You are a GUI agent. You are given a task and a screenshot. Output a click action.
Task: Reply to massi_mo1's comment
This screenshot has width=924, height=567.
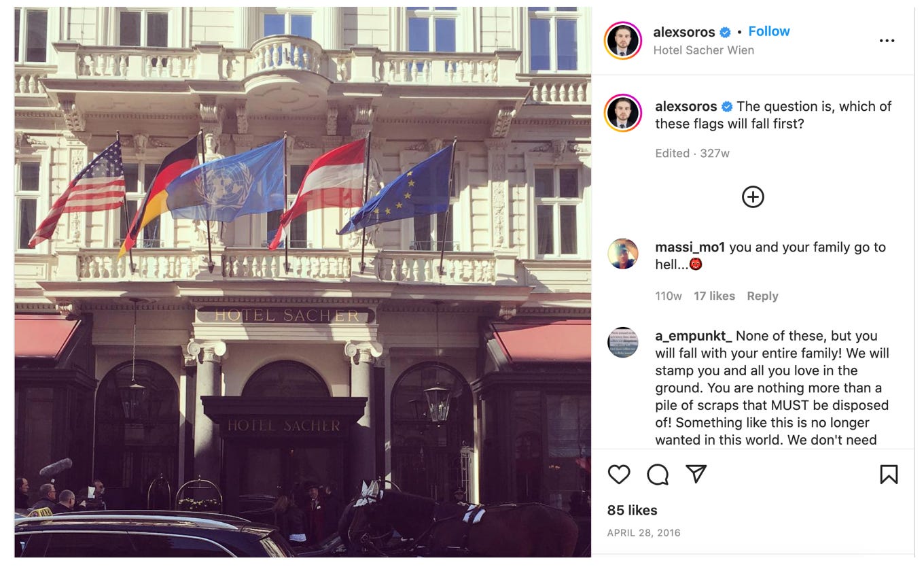[762, 296]
